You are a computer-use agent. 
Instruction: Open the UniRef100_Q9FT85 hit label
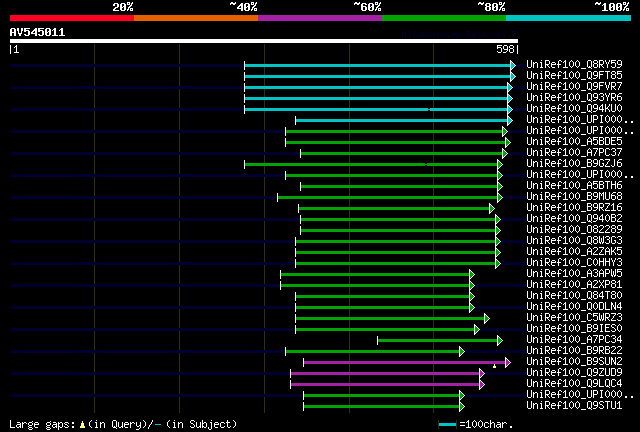coord(574,76)
